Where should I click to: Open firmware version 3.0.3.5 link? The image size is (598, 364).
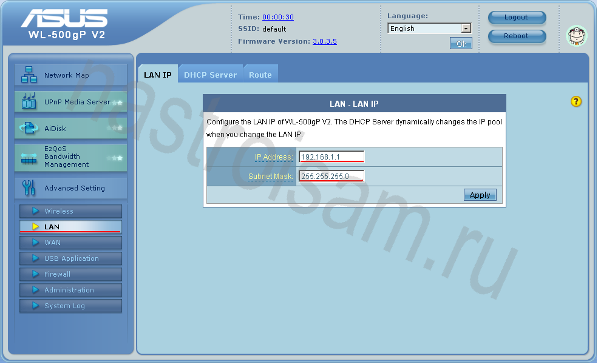pyautogui.click(x=325, y=41)
